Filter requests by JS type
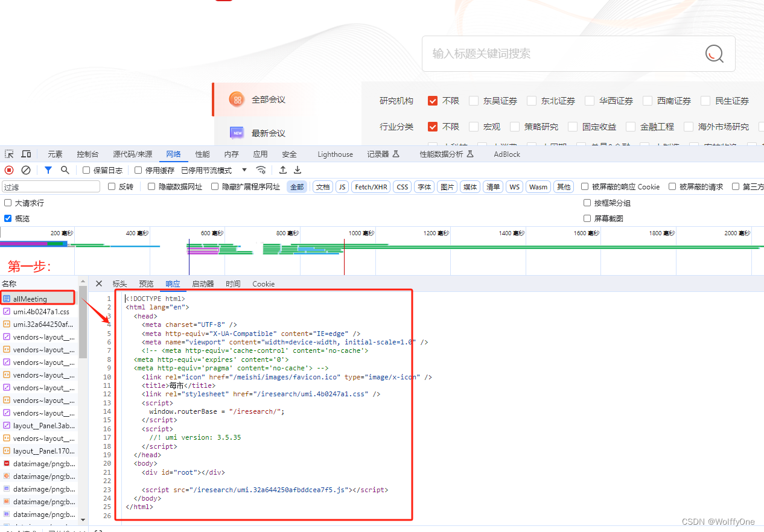Image resolution: width=764 pixels, height=532 pixels. pos(342,187)
